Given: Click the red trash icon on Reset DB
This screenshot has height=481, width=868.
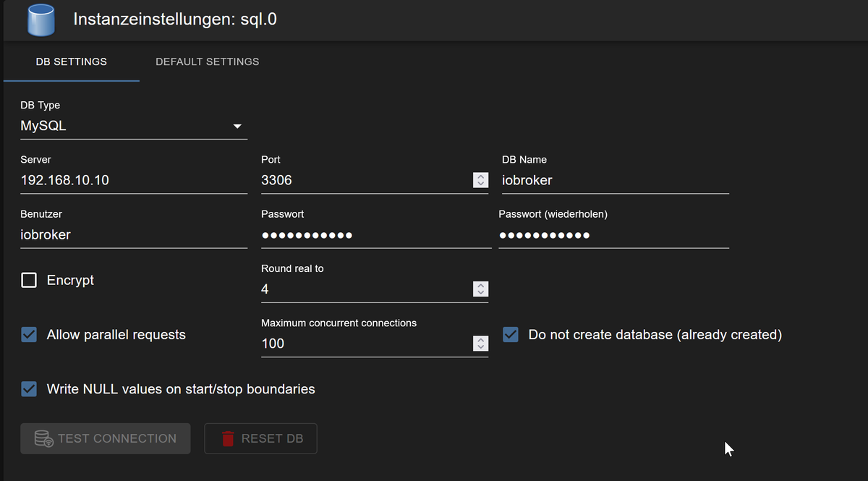Looking at the screenshot, I should tap(228, 438).
